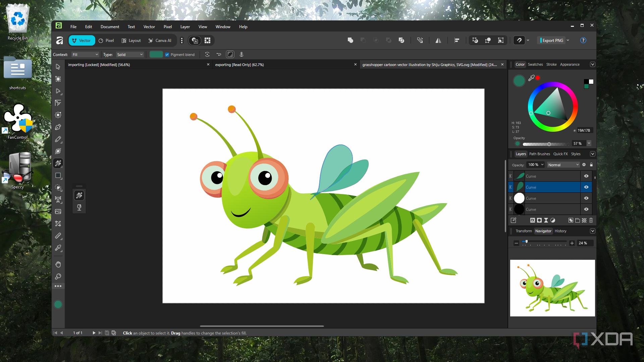Toggle the Pigment blend checkbox
This screenshot has height=362, width=644.
pyautogui.click(x=167, y=55)
